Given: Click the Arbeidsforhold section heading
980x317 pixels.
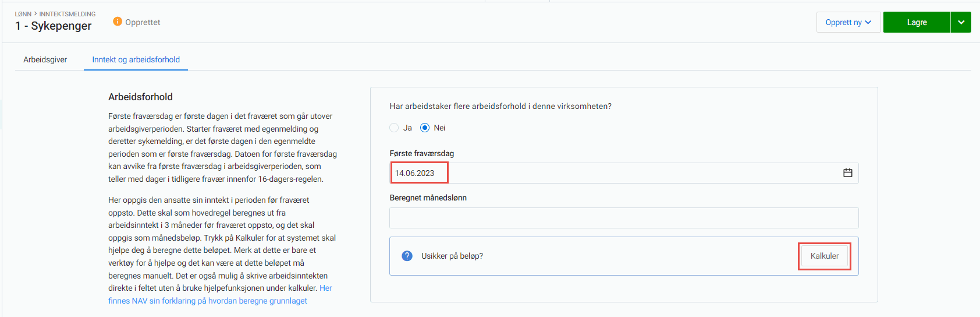Looking at the screenshot, I should click(x=140, y=97).
